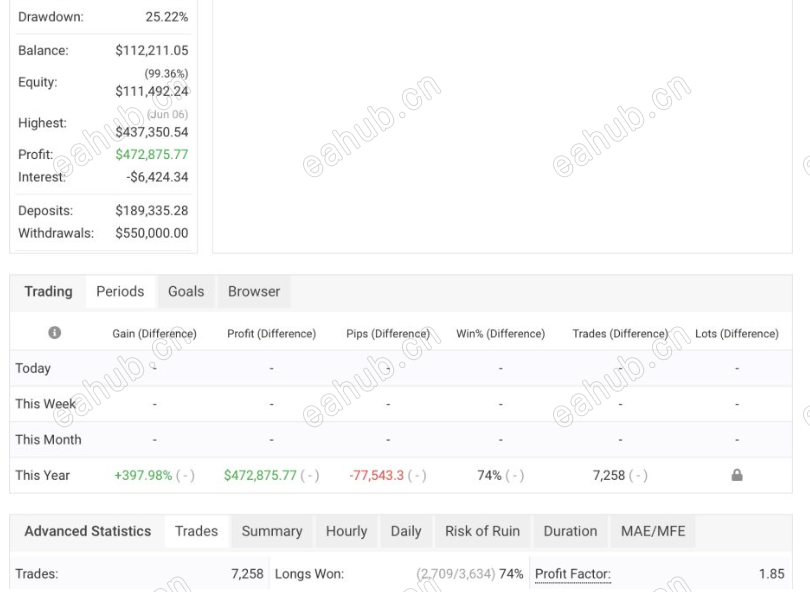Screen dimensions: 810x592
Task: Switch to the Summary tab
Action: tap(272, 531)
